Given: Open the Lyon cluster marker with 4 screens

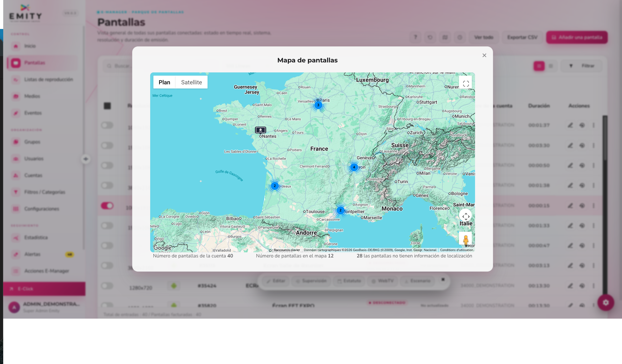Looking at the screenshot, I should pyautogui.click(x=354, y=167).
